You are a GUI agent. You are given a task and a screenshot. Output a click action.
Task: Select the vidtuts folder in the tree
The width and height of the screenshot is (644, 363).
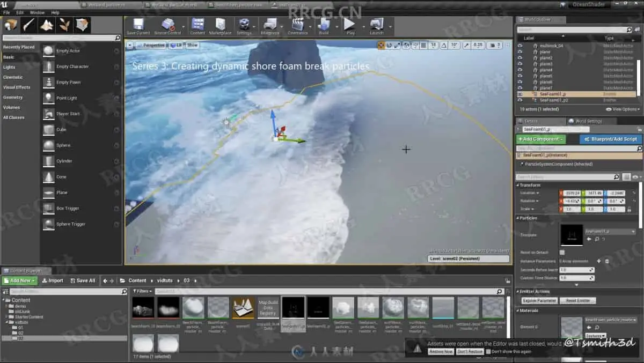(21, 322)
